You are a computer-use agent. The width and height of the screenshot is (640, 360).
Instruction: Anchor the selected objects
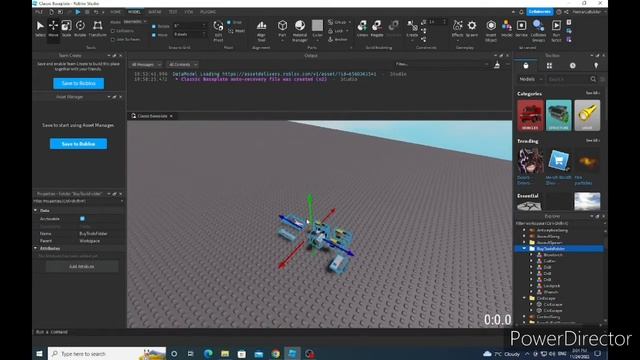click(338, 40)
